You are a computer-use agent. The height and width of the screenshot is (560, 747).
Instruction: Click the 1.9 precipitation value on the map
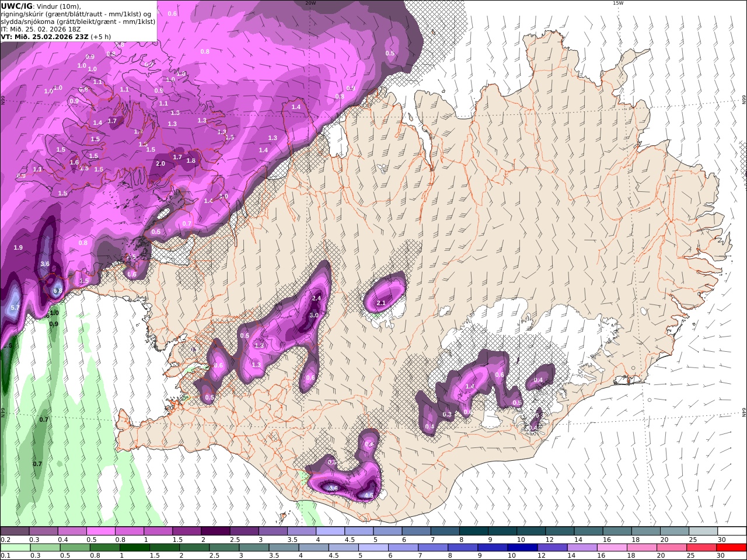[18, 248]
